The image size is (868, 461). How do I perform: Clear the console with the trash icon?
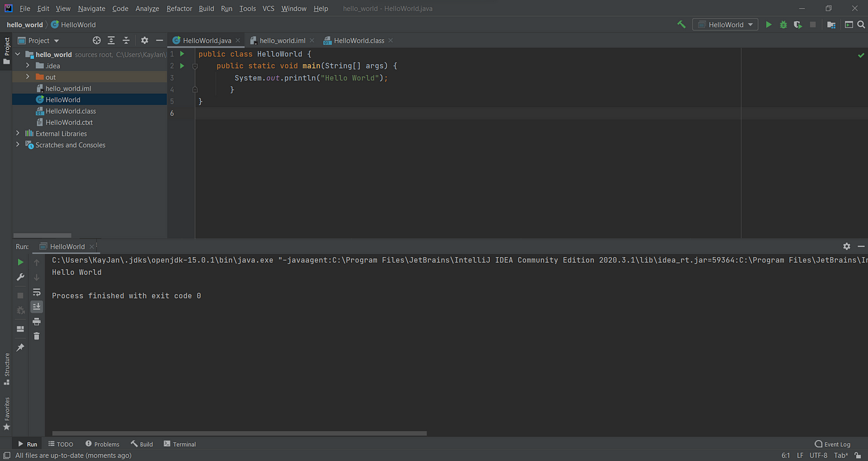pyautogui.click(x=37, y=336)
